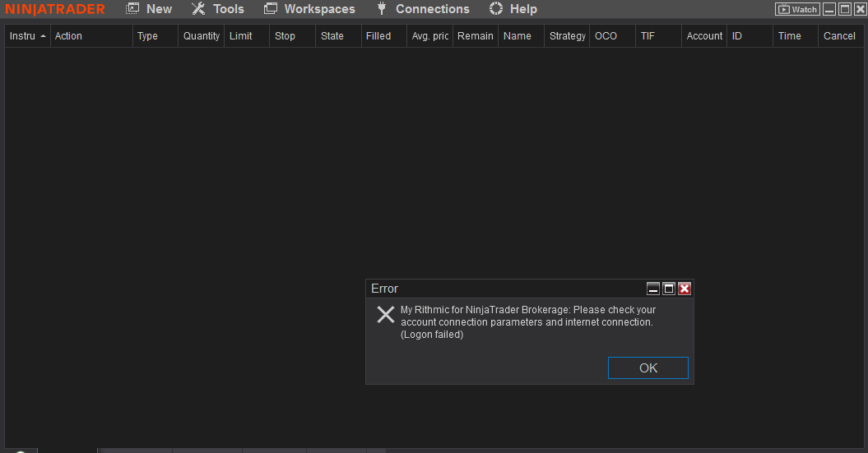This screenshot has width=868, height=453.
Task: Click the Stop column header
Action: pyautogui.click(x=292, y=36)
